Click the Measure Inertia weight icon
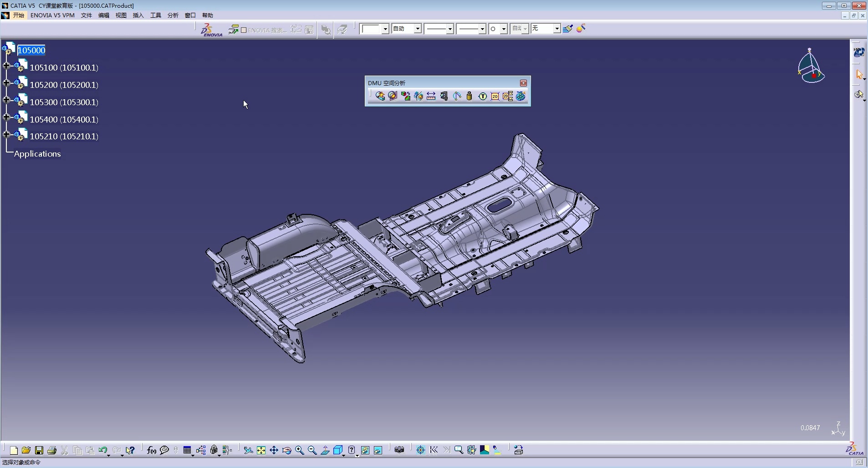 point(470,96)
